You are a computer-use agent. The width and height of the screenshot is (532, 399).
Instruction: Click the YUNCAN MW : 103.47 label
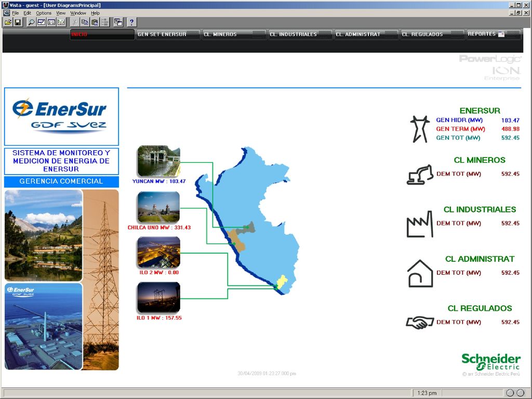[159, 181]
